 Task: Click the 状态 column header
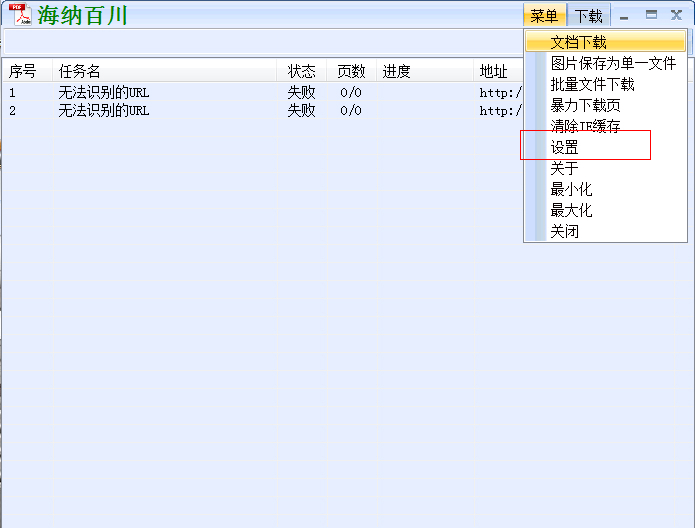click(x=301, y=71)
